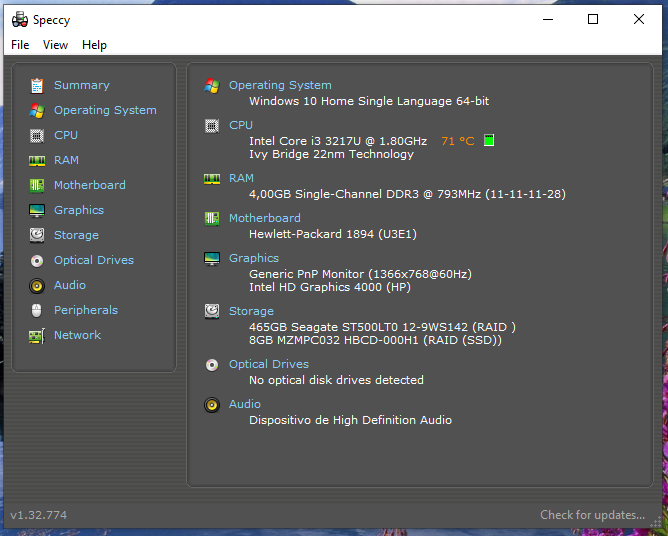Open the RAM section from sidebar

point(66,160)
